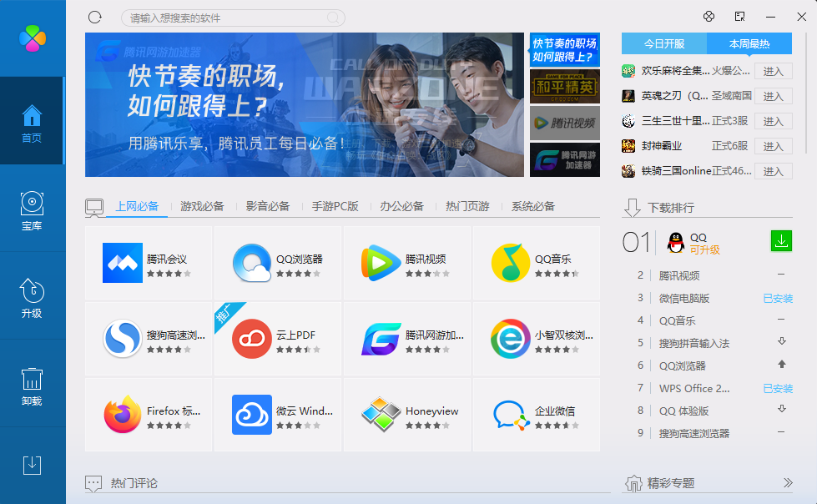Expand 精彩专题 with the double chevron

787,482
